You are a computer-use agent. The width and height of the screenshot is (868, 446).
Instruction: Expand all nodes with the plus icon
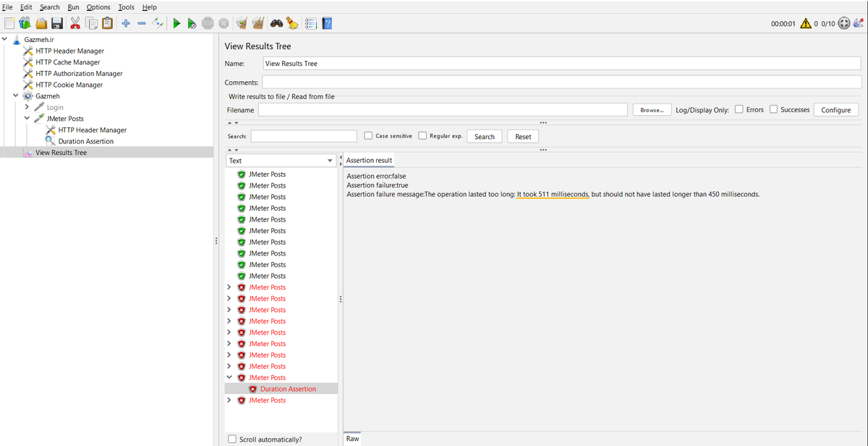point(126,23)
